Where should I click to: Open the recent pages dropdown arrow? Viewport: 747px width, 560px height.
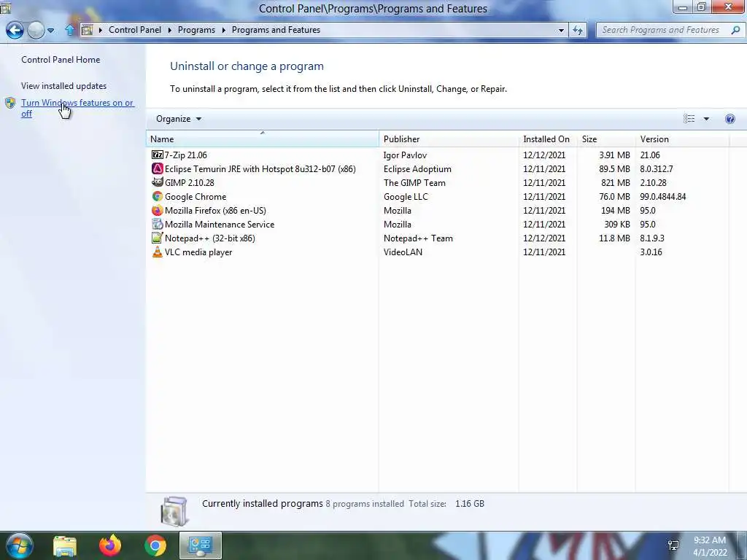coord(51,31)
